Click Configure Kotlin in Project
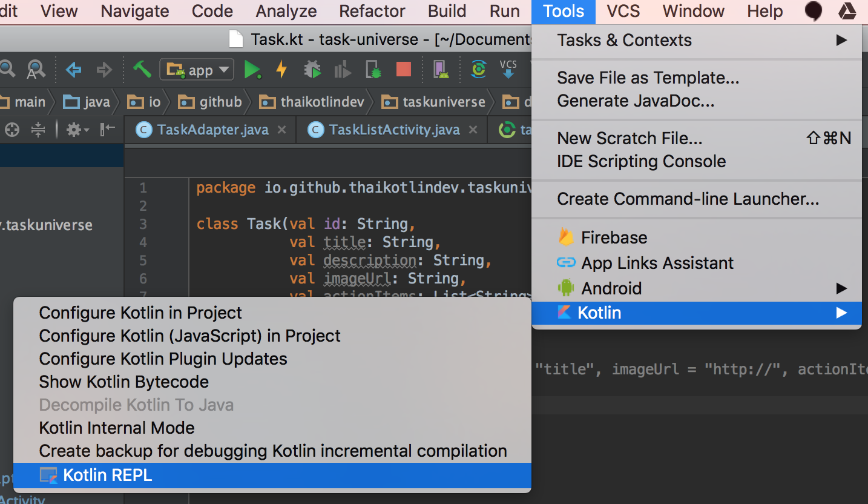The width and height of the screenshot is (868, 504). tap(140, 313)
